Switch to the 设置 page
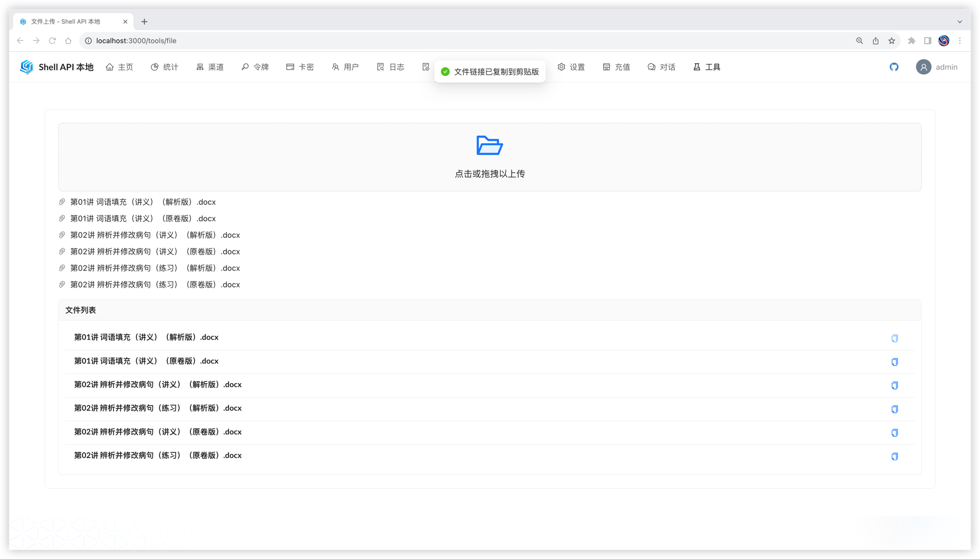980x559 pixels. 571,67
